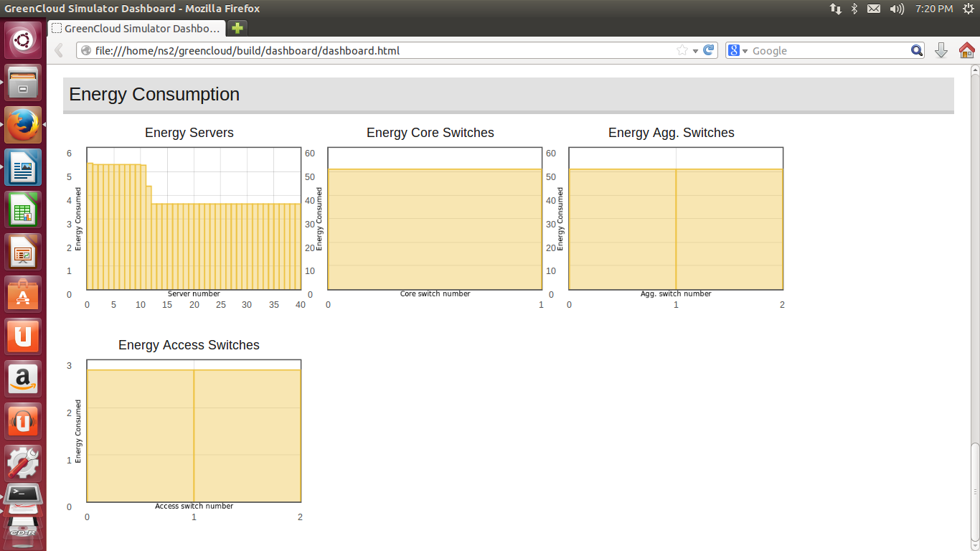Open LibreOffice Writer from the launcher
This screenshot has height=551, width=980.
[x=23, y=167]
